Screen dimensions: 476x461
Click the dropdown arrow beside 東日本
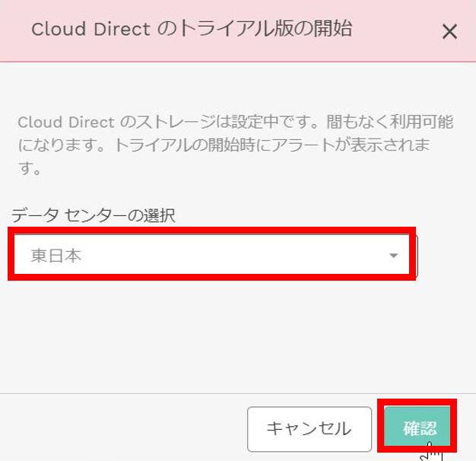(x=393, y=256)
